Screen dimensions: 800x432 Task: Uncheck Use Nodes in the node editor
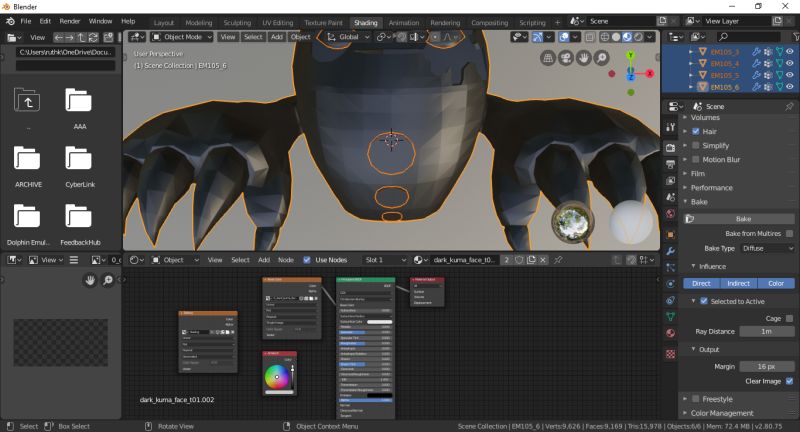[307, 260]
